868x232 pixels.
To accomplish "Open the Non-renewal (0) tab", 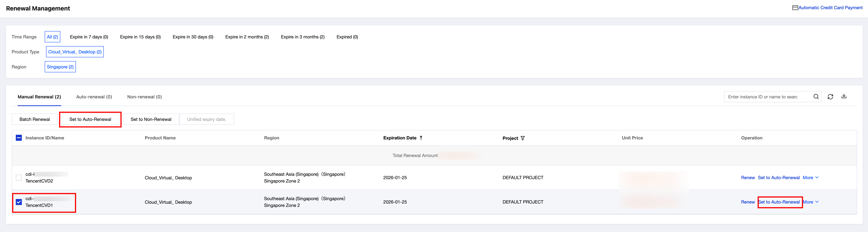I will (x=144, y=97).
